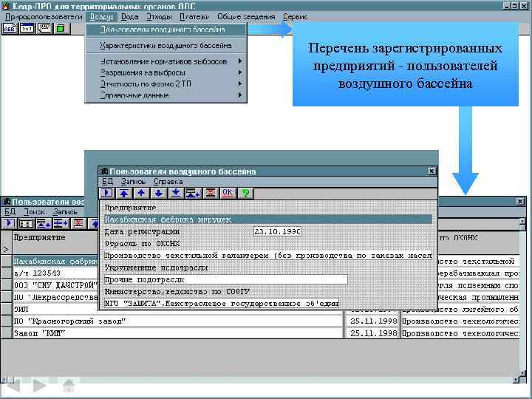
Task: Expand 'Справочные данные' submenu
Action: (166, 95)
